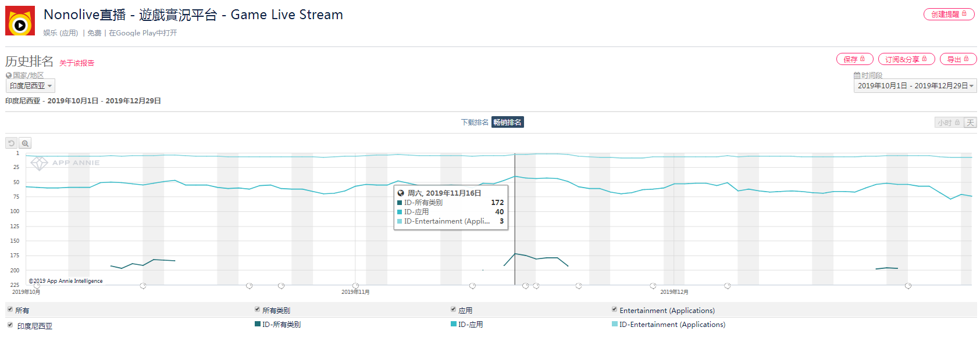Click the ID-所有类别 legend color swatch
980x338 pixels.
click(258, 324)
